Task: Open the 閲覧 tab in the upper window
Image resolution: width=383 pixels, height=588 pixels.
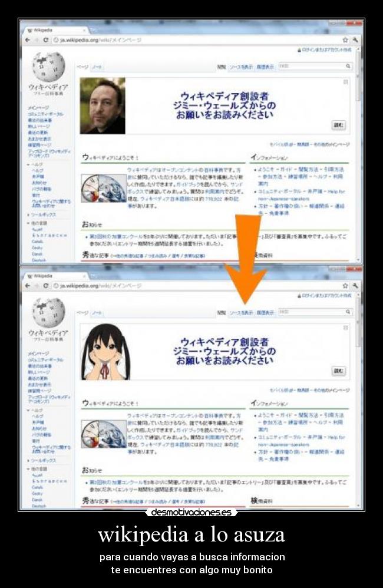Action: tap(222, 67)
